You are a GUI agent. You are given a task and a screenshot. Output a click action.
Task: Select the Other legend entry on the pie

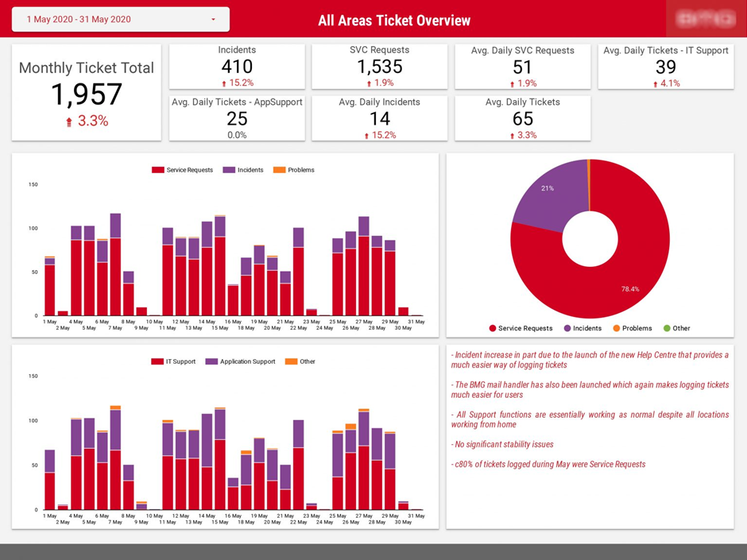(x=677, y=328)
